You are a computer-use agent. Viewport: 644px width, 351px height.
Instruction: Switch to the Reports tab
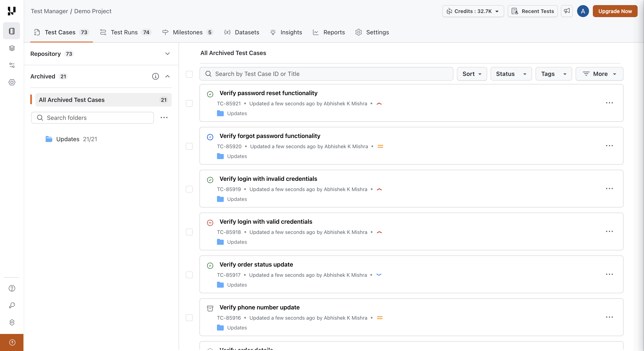click(x=329, y=32)
